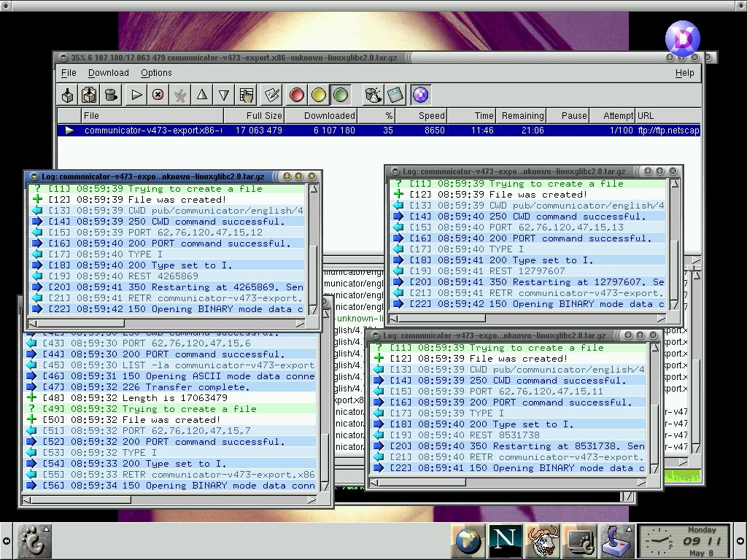Click log line '226 Transfer complete.'
Viewport: 747px width, 560px height.
pyautogui.click(x=170, y=387)
